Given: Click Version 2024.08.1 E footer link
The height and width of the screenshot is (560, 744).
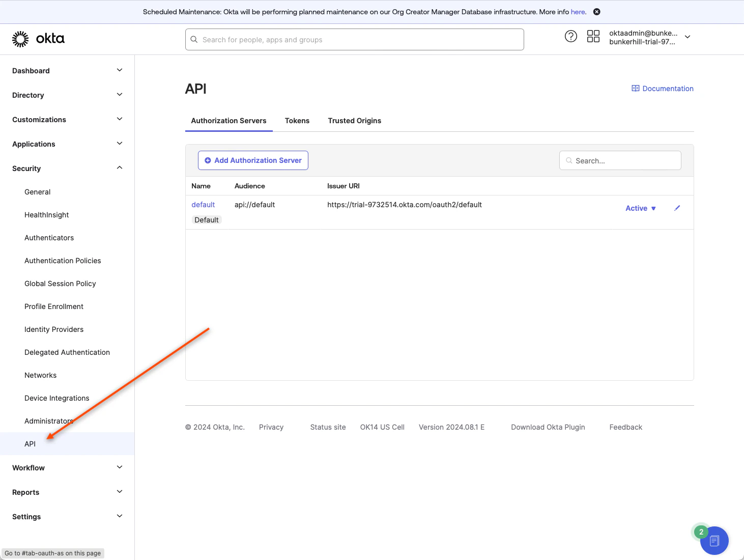Looking at the screenshot, I should [x=452, y=427].
